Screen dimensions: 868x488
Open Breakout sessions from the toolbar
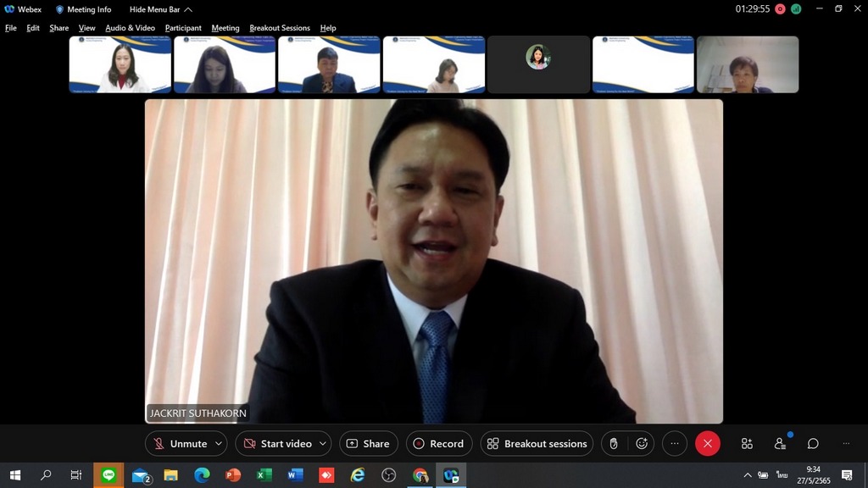(537, 444)
